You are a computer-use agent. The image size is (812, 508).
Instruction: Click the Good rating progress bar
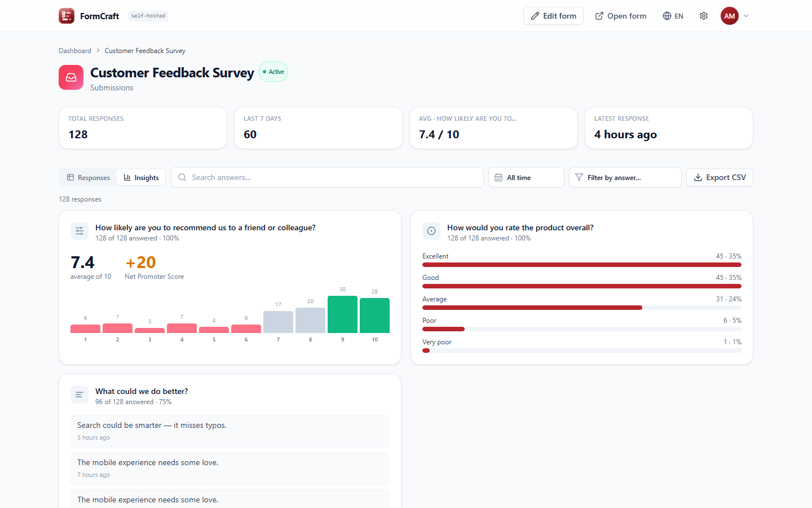[582, 286]
